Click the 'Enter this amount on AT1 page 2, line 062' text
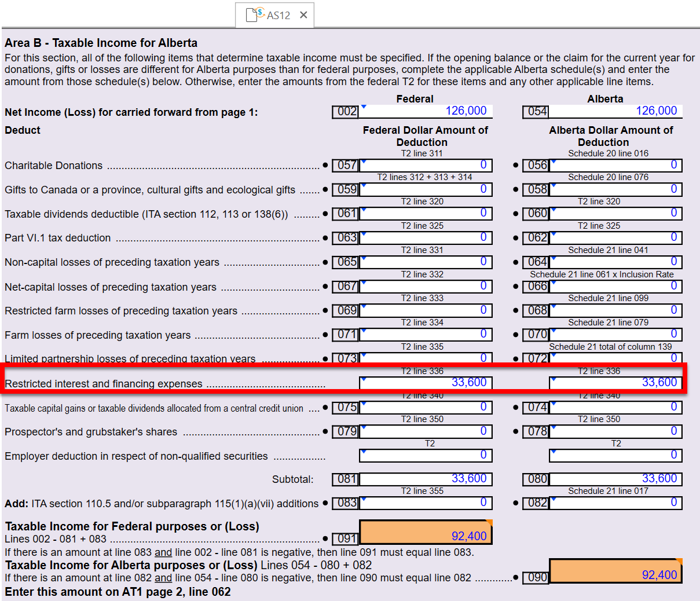The width and height of the screenshot is (700, 601). 118,592
